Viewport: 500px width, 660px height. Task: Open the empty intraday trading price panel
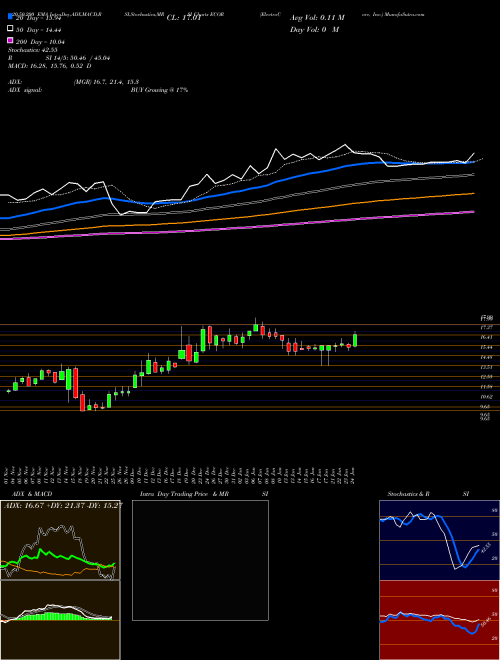pyautogui.click(x=200, y=560)
